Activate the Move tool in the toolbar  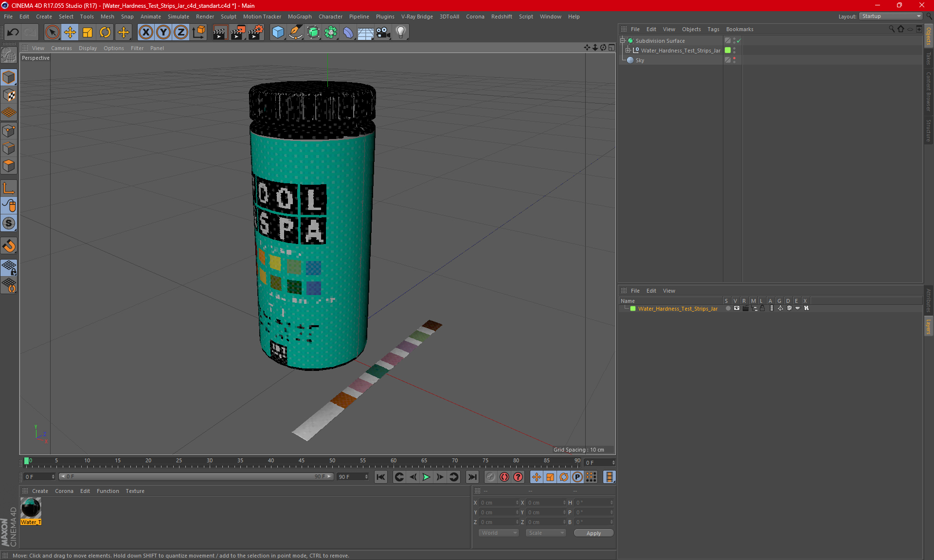pos(70,33)
